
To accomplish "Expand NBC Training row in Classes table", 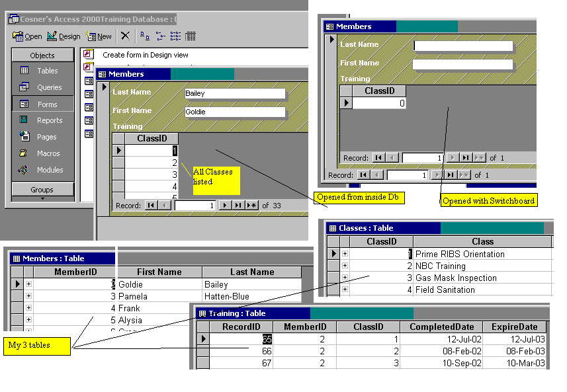I will click(345, 266).
